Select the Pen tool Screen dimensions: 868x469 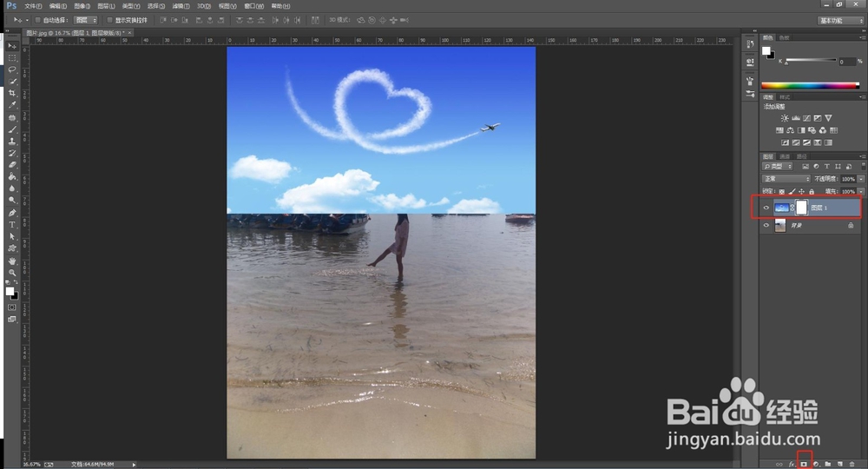click(12, 213)
